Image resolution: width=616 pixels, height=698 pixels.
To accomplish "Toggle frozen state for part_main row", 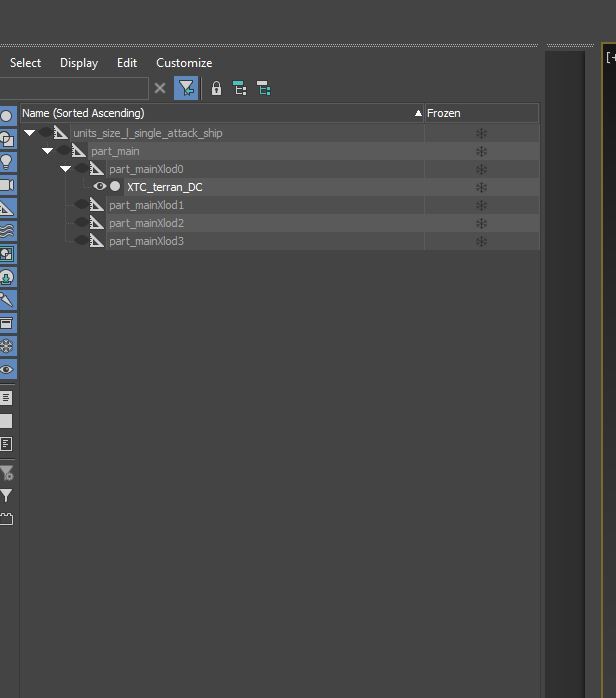I will tap(481, 151).
